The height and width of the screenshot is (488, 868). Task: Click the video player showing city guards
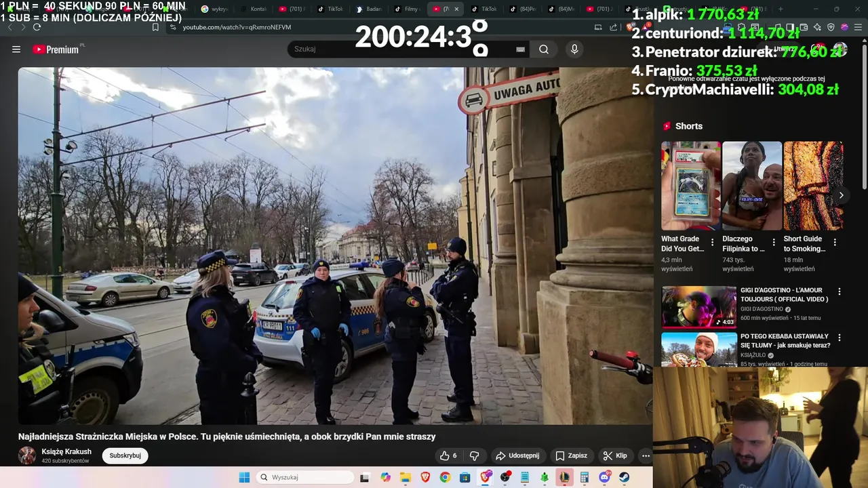click(335, 245)
